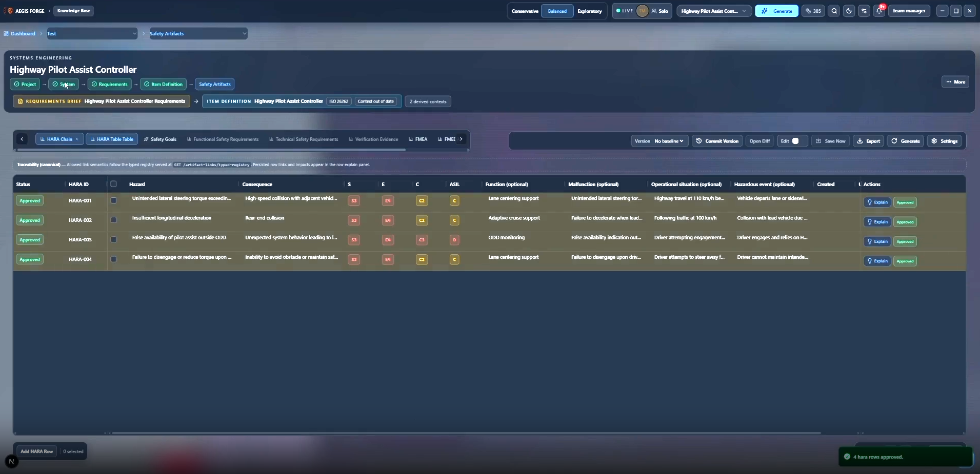Viewport: 980px width, 474px height.
Task: Click the table horizontal scrollbar
Action: (467, 433)
